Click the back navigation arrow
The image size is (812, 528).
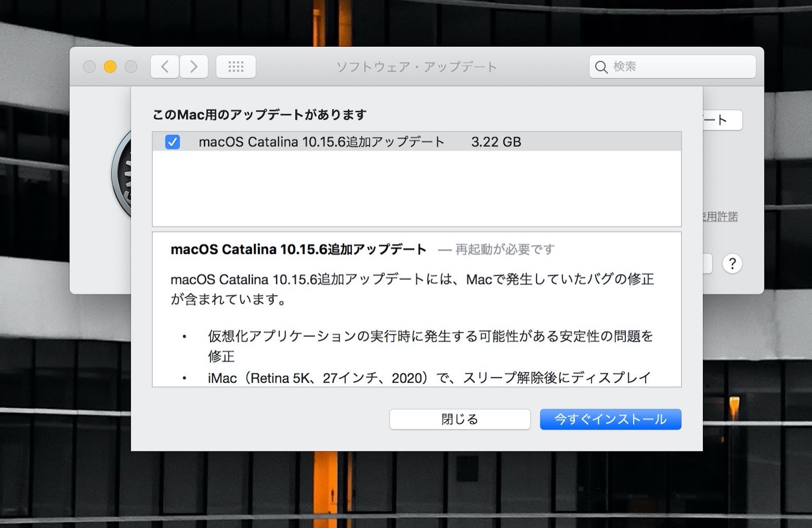click(165, 67)
